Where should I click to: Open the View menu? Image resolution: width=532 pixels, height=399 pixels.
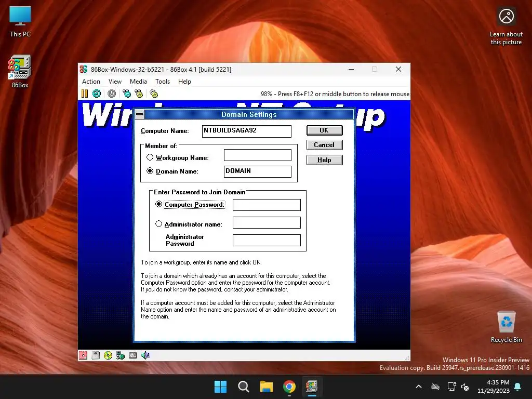(115, 82)
